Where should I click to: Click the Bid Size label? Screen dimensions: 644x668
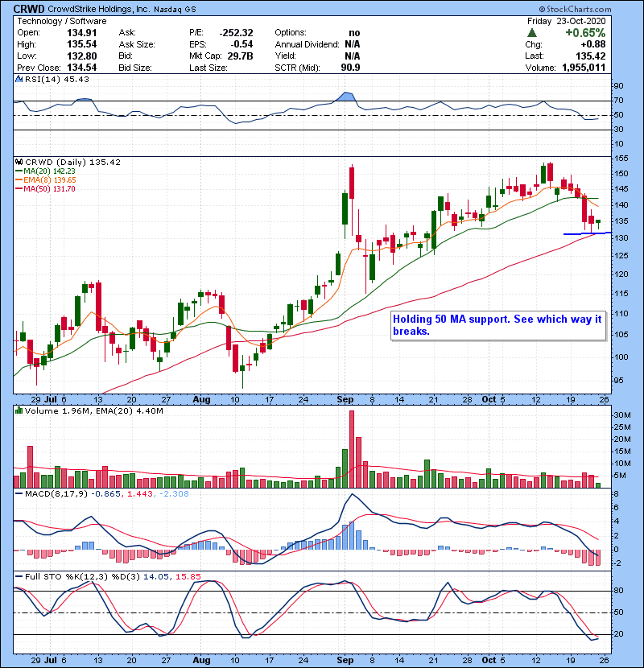[x=135, y=68]
